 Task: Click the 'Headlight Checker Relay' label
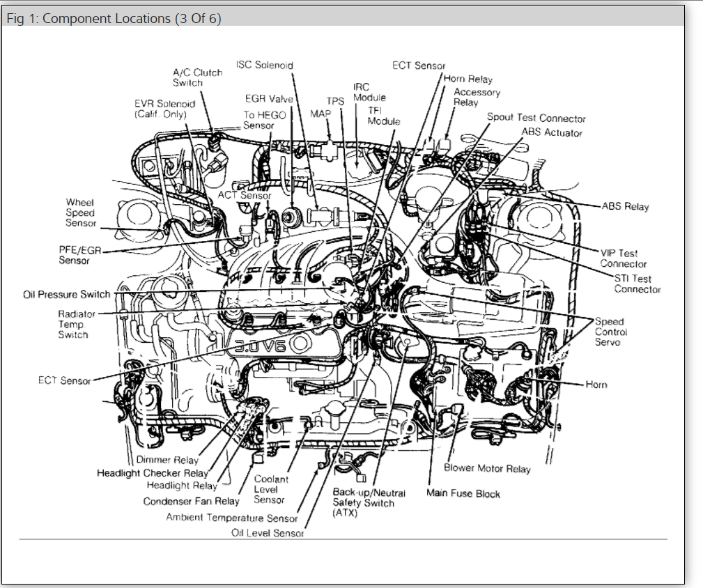[153, 473]
